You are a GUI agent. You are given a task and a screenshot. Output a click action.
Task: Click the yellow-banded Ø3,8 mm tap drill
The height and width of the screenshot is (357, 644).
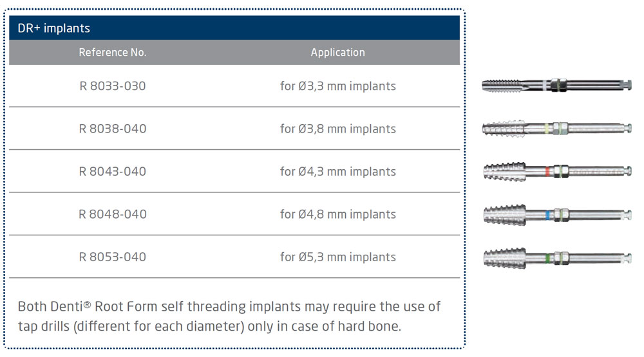pyautogui.click(x=556, y=128)
